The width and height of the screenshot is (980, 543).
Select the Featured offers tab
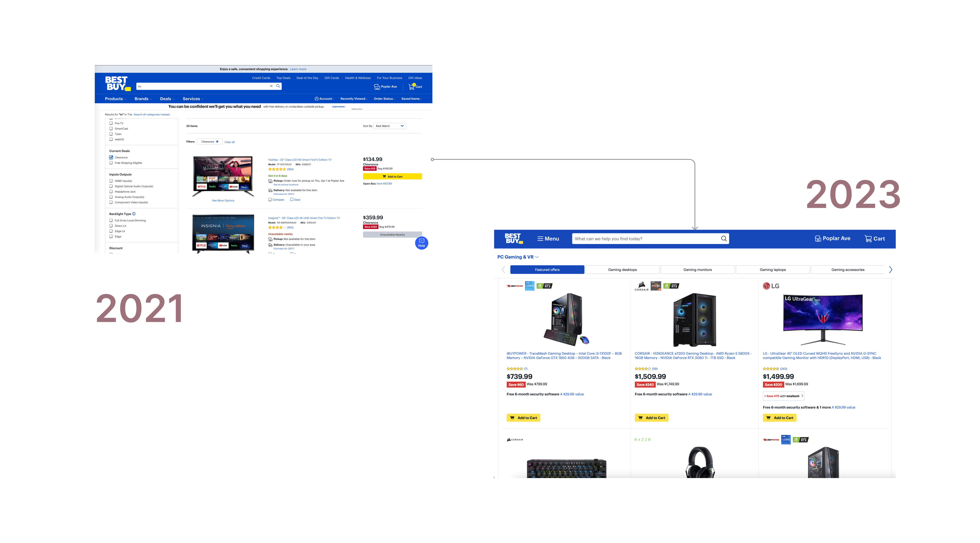tap(547, 270)
